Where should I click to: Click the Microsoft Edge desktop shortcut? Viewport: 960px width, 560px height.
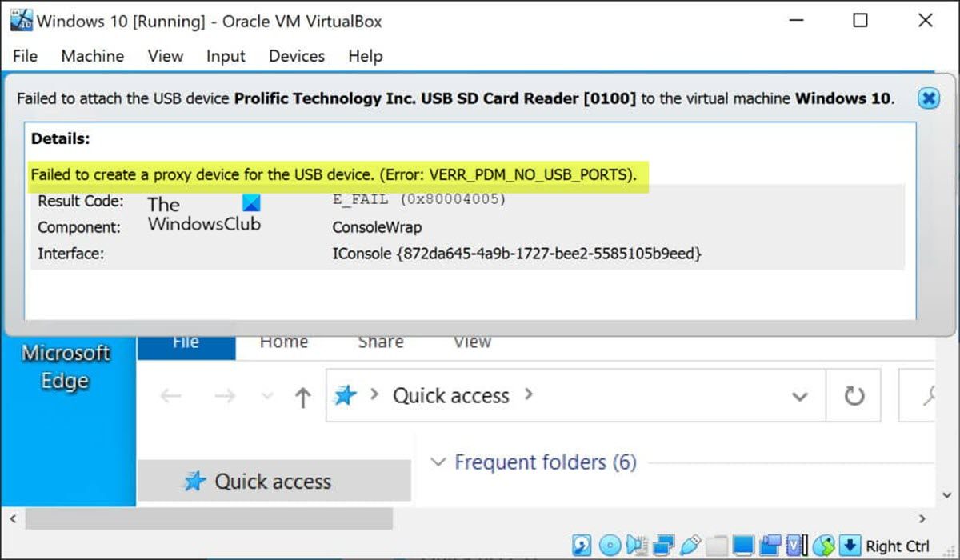(x=66, y=367)
